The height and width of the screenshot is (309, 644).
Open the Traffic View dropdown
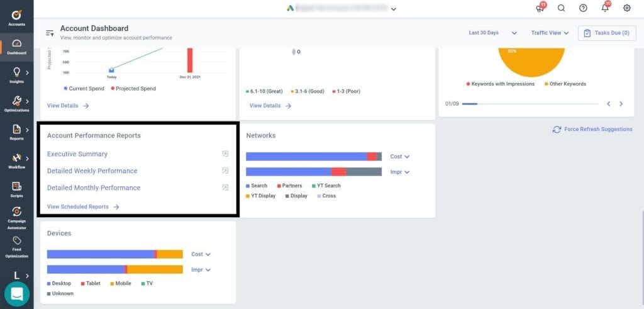click(550, 33)
